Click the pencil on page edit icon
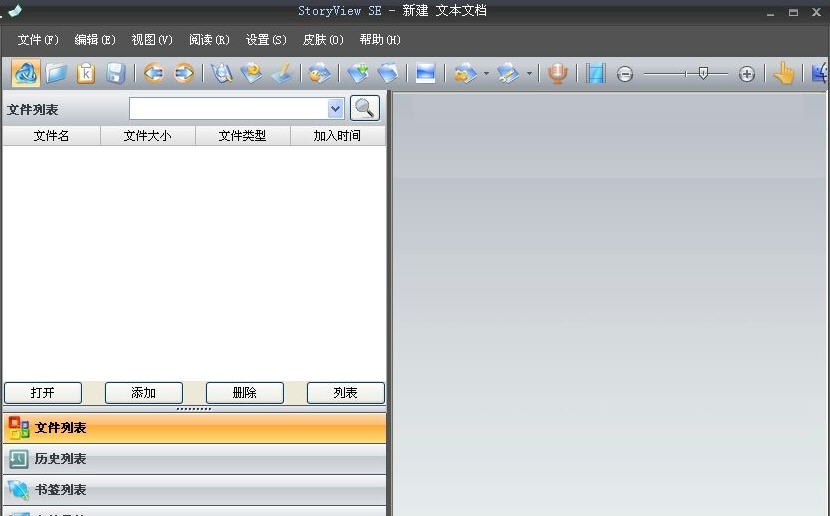The width and height of the screenshot is (830, 516). [x=282, y=74]
